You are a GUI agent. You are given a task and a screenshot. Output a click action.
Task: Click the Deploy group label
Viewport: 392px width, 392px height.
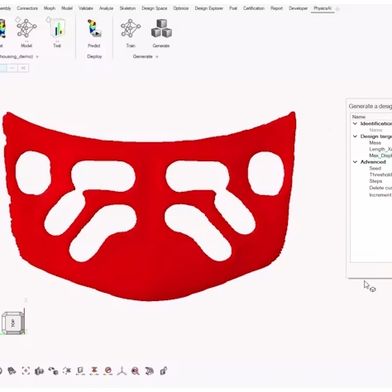94,57
